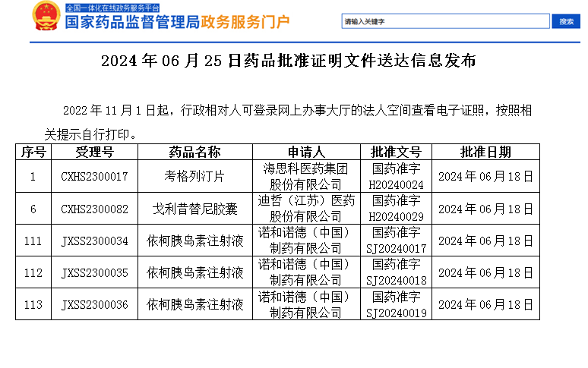Click serial number 111 cell
This screenshot has height=368, width=588.
coord(33,241)
